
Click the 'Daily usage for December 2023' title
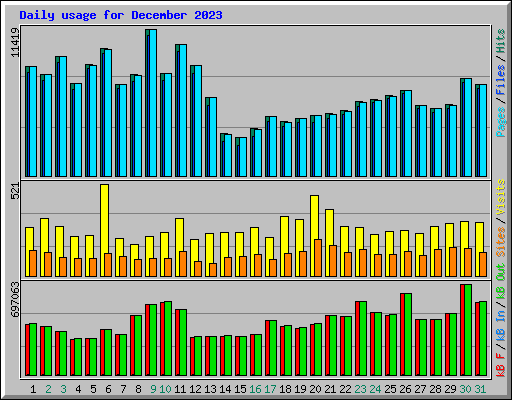pyautogui.click(x=121, y=15)
